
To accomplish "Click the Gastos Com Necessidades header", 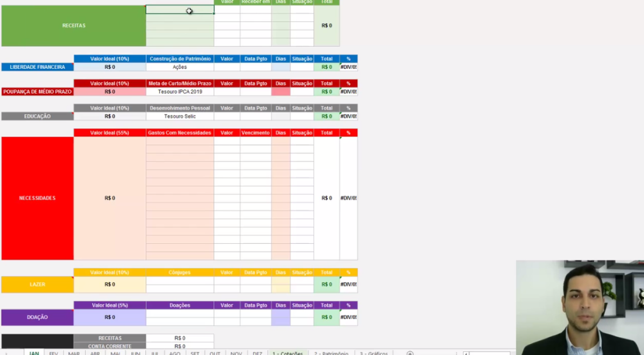I will (180, 132).
